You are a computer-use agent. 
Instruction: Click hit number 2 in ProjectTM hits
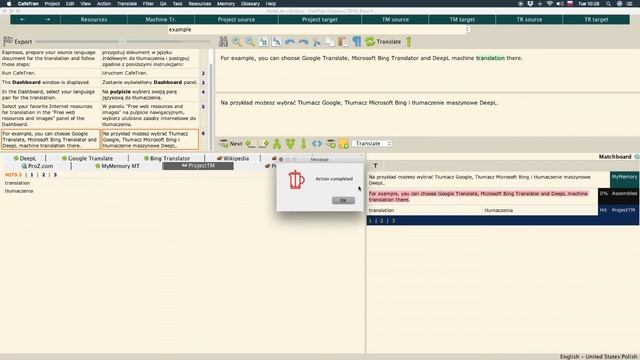[44, 175]
